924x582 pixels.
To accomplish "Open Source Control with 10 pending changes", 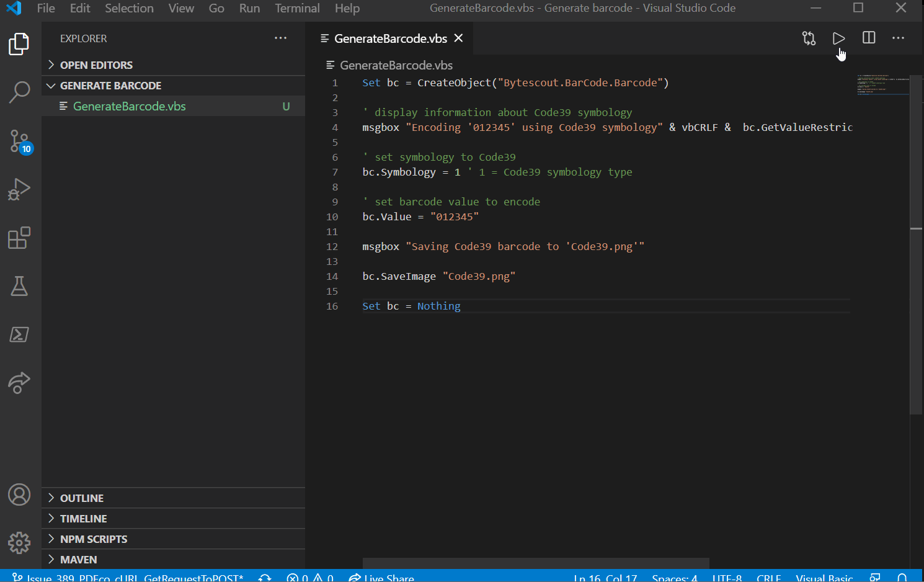I will [19, 141].
